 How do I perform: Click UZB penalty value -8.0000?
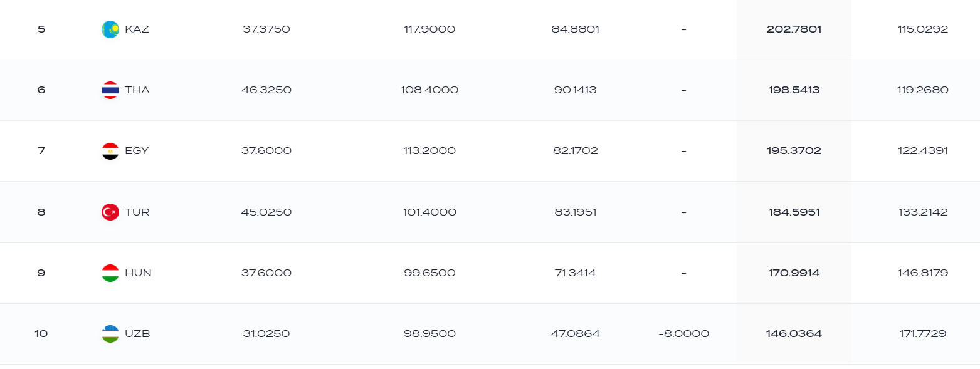(683, 334)
